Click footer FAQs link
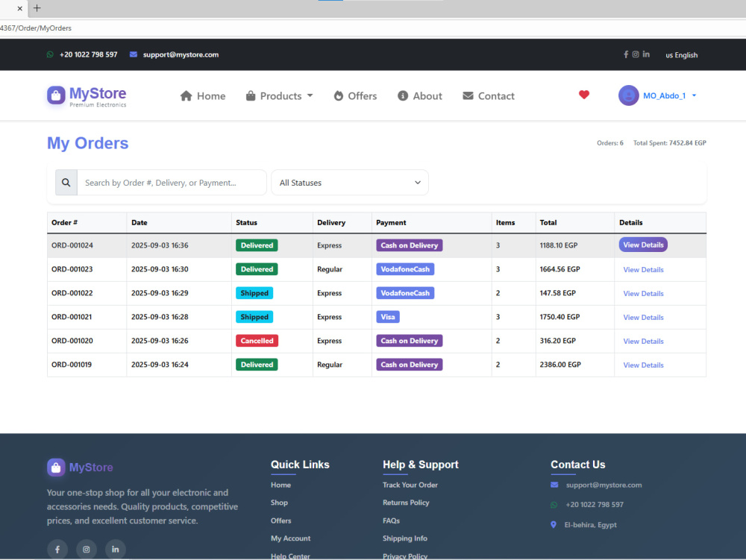This screenshot has height=560, width=746. pos(391,520)
